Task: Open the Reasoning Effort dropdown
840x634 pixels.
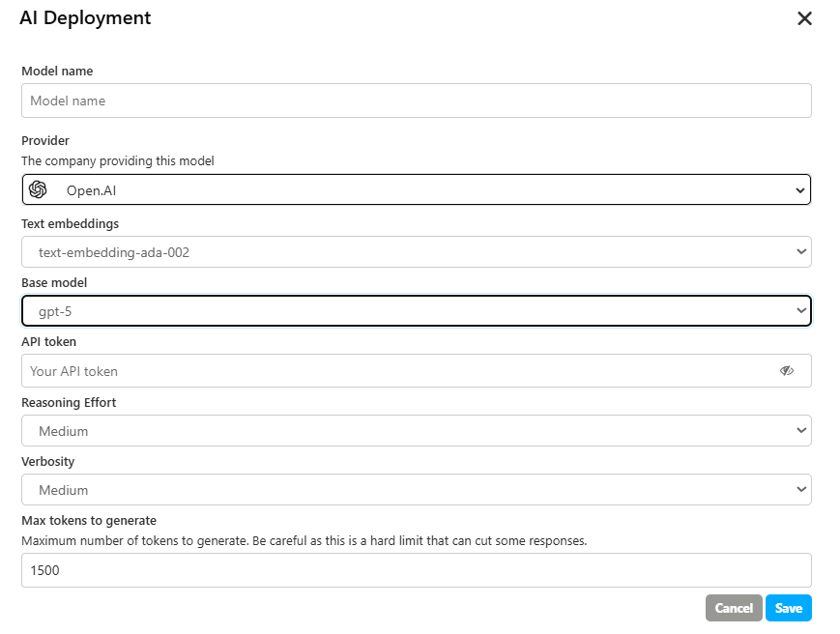Action: tap(417, 430)
